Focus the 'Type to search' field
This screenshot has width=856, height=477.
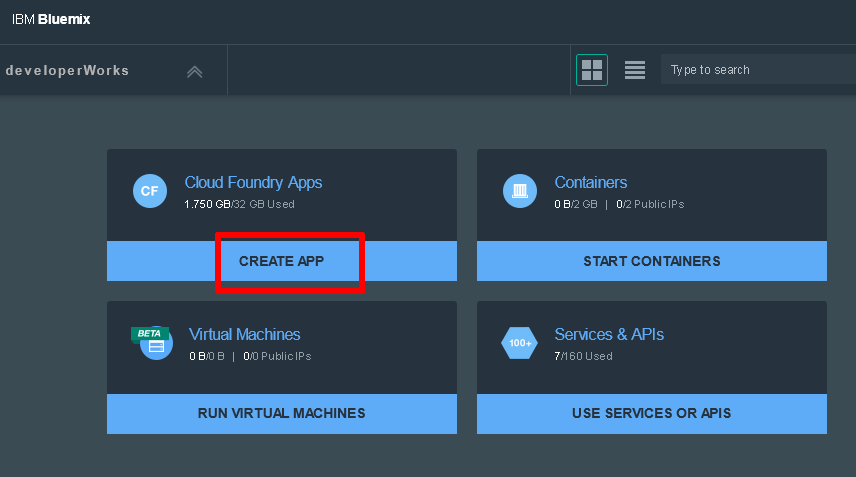pyautogui.click(x=755, y=70)
